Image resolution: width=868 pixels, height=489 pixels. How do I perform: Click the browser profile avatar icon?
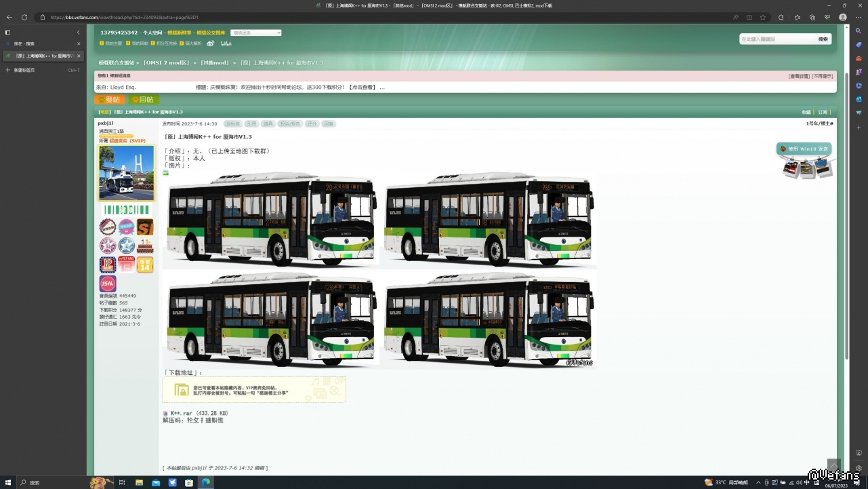click(842, 17)
